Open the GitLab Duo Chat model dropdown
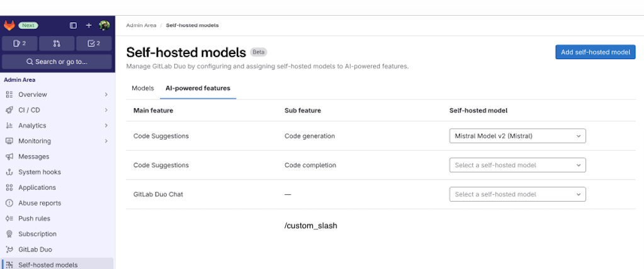The width and height of the screenshot is (644, 269). pos(517,194)
